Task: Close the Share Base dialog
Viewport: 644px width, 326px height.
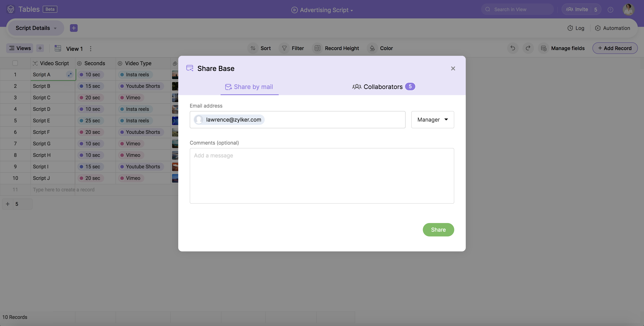Action: [453, 68]
